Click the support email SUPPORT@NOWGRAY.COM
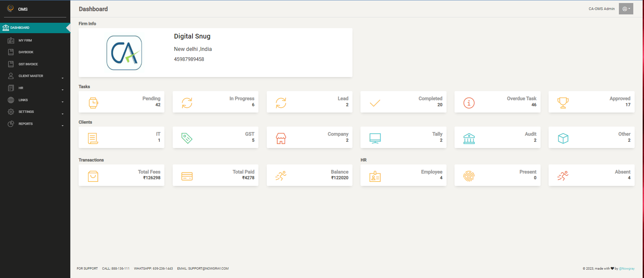This screenshot has height=278, width=644. click(208, 269)
